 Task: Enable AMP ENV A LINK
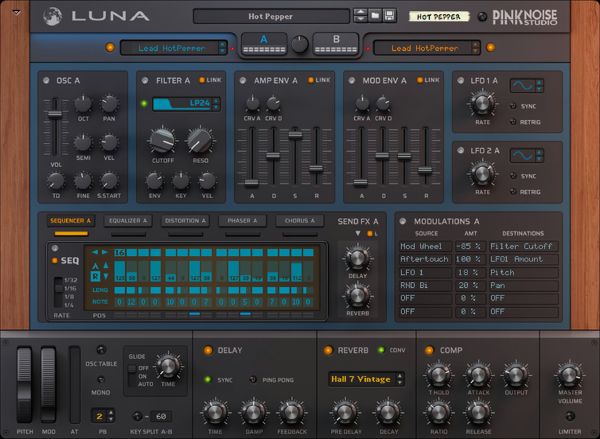pyautogui.click(x=311, y=80)
